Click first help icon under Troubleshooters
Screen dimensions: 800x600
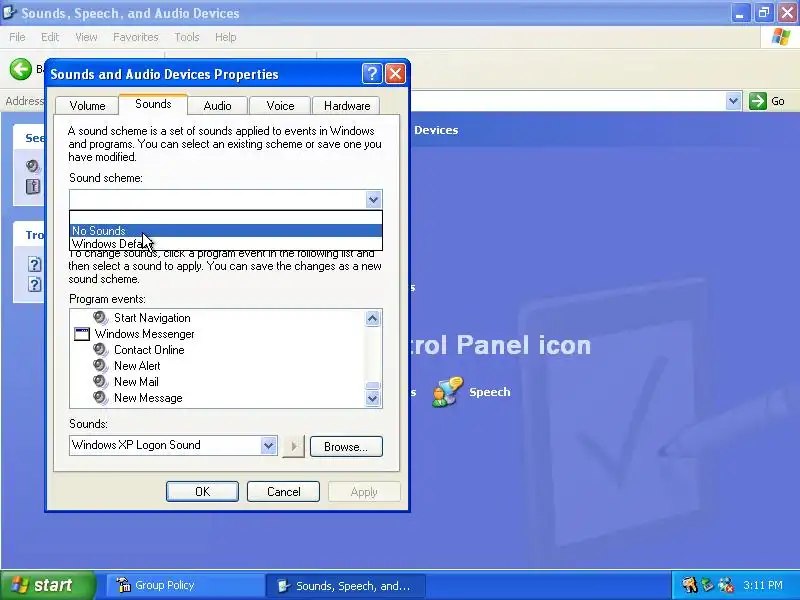[34, 264]
